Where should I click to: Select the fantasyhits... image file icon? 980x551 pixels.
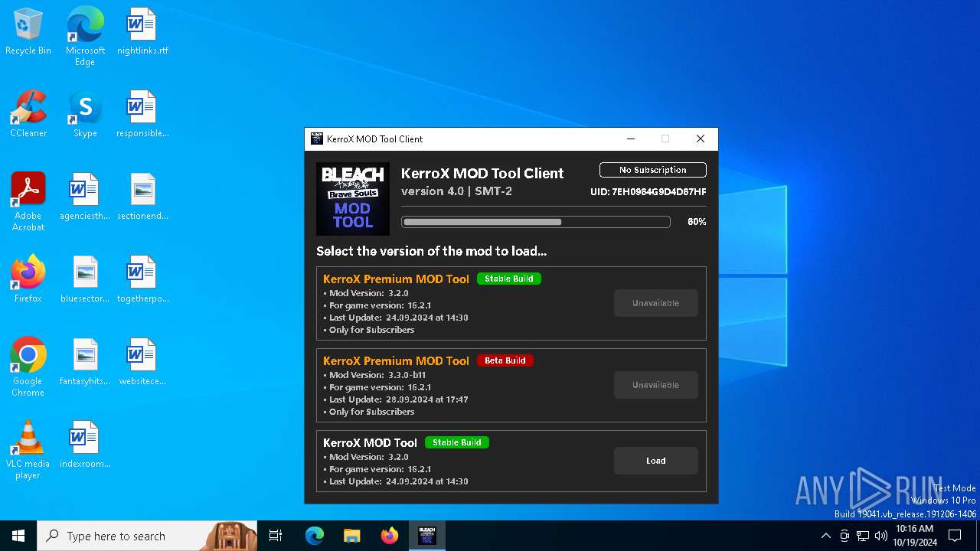pyautogui.click(x=85, y=363)
